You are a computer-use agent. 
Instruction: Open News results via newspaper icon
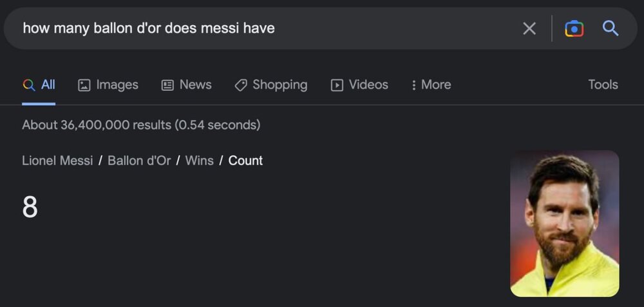tap(167, 85)
